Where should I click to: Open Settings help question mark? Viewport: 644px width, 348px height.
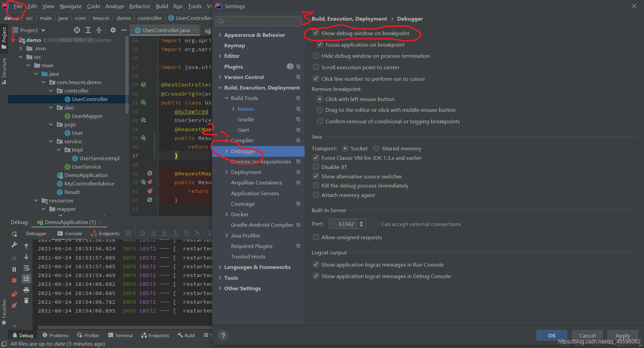coord(223,335)
